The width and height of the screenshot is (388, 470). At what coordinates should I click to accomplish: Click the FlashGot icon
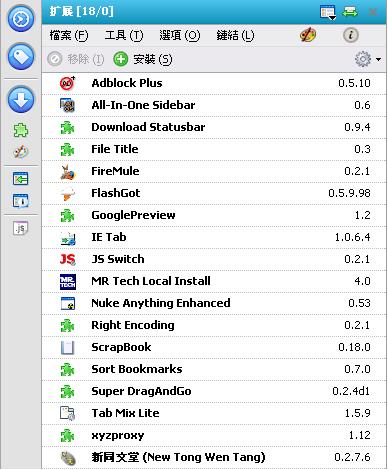(68, 193)
